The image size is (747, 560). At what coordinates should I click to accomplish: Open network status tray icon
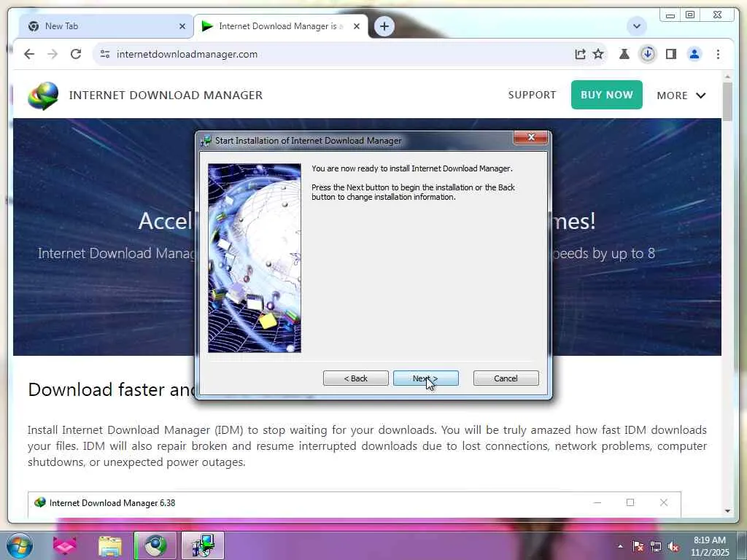click(656, 546)
